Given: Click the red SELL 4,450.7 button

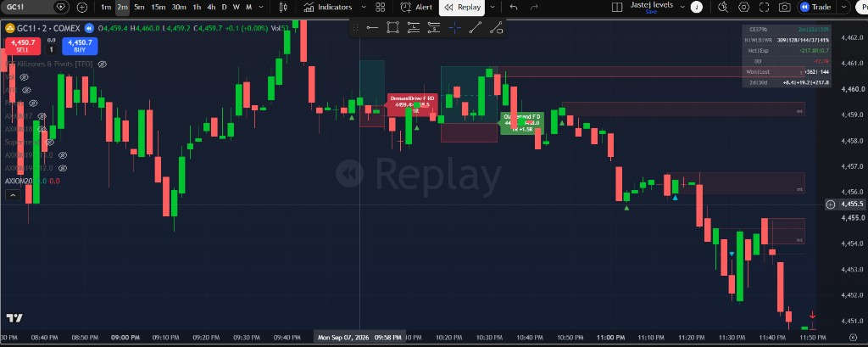Looking at the screenshot, I should pyautogui.click(x=23, y=46).
